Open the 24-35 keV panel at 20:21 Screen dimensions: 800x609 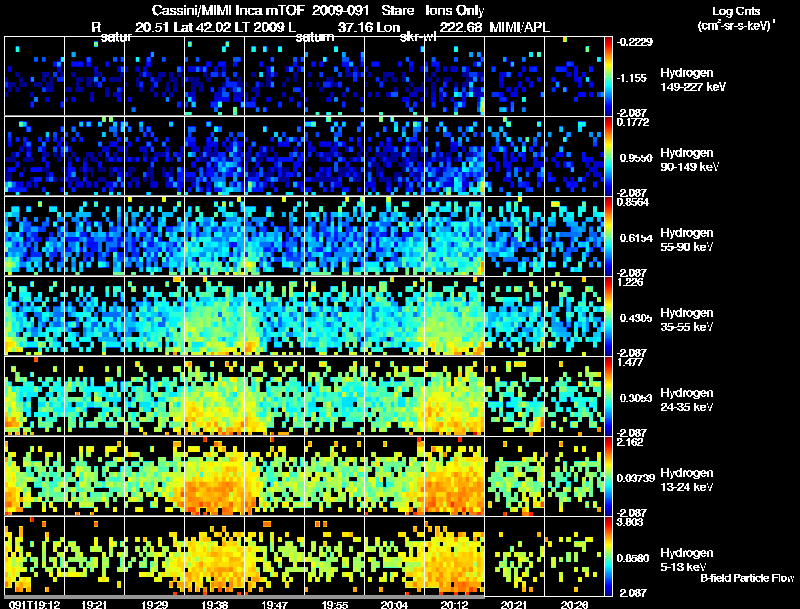click(514, 396)
